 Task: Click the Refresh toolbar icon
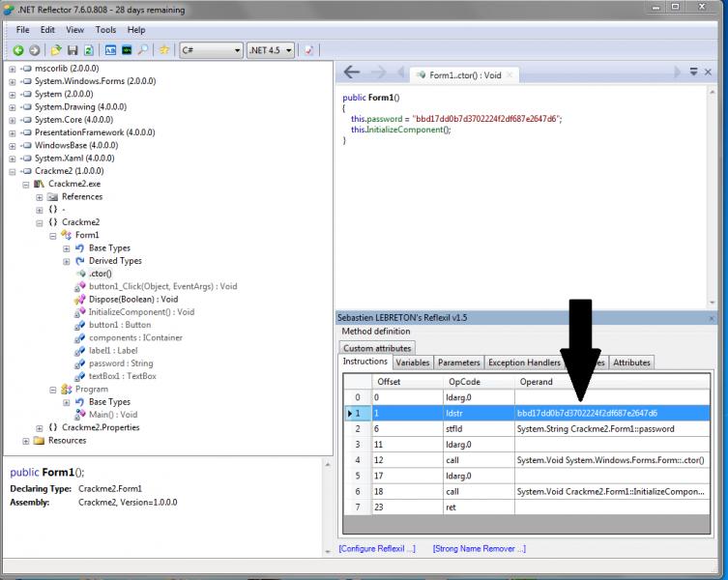click(88, 50)
